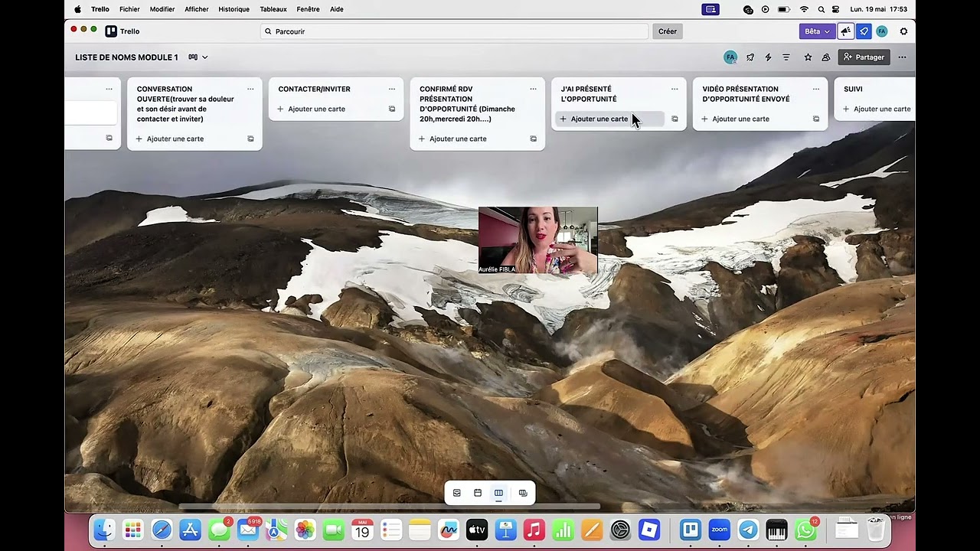
Task: Open the Afficher menu
Action: pos(197,9)
